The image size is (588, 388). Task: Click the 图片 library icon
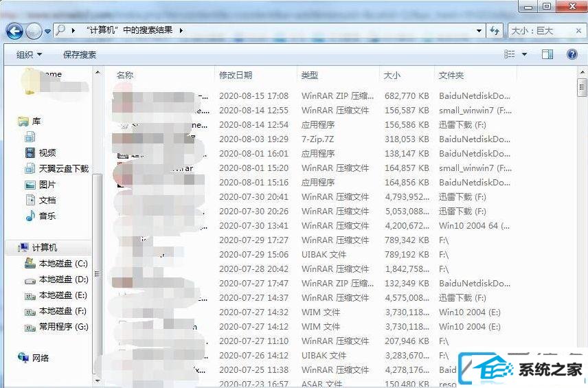point(30,185)
